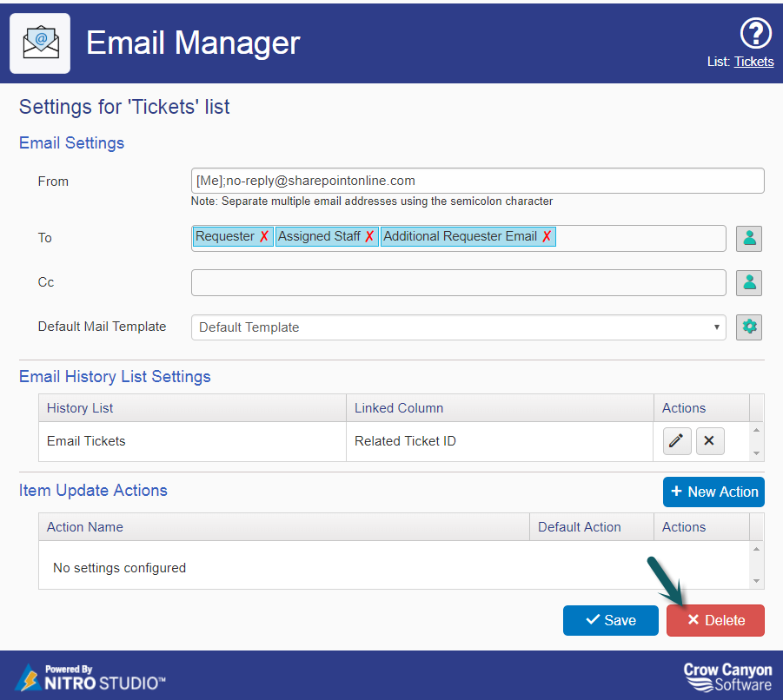Open people picker for To field
The height and width of the screenshot is (700, 783).
[748, 239]
